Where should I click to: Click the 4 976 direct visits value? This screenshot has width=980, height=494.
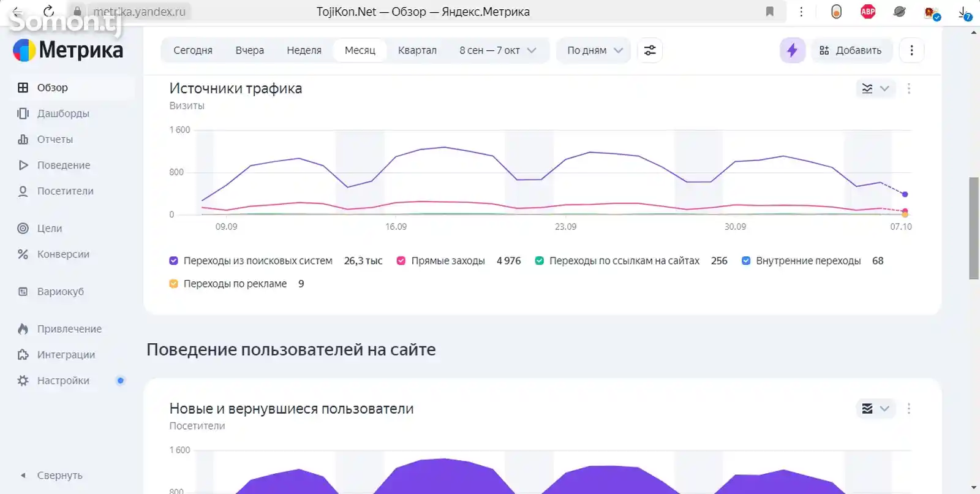pyautogui.click(x=508, y=260)
